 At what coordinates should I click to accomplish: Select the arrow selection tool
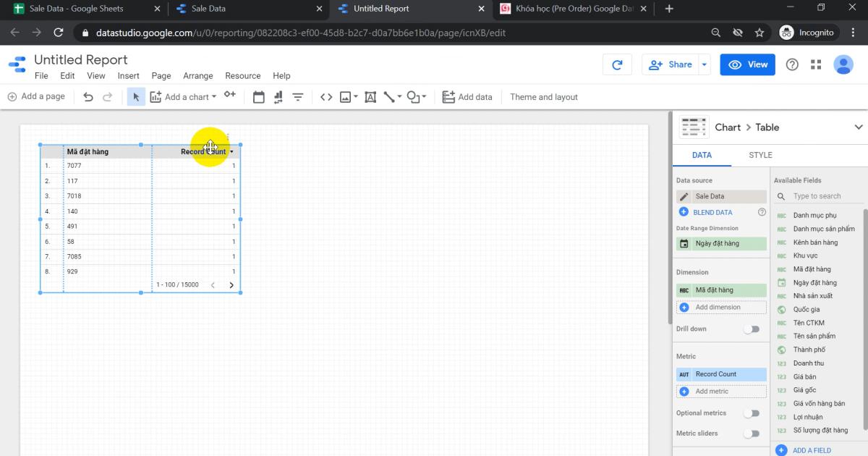tap(135, 96)
